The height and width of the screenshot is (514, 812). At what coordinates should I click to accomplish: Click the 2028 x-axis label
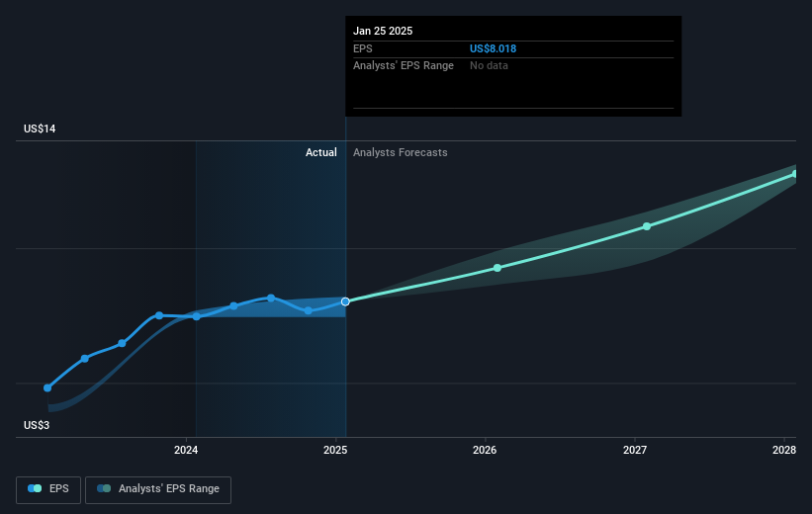point(784,450)
